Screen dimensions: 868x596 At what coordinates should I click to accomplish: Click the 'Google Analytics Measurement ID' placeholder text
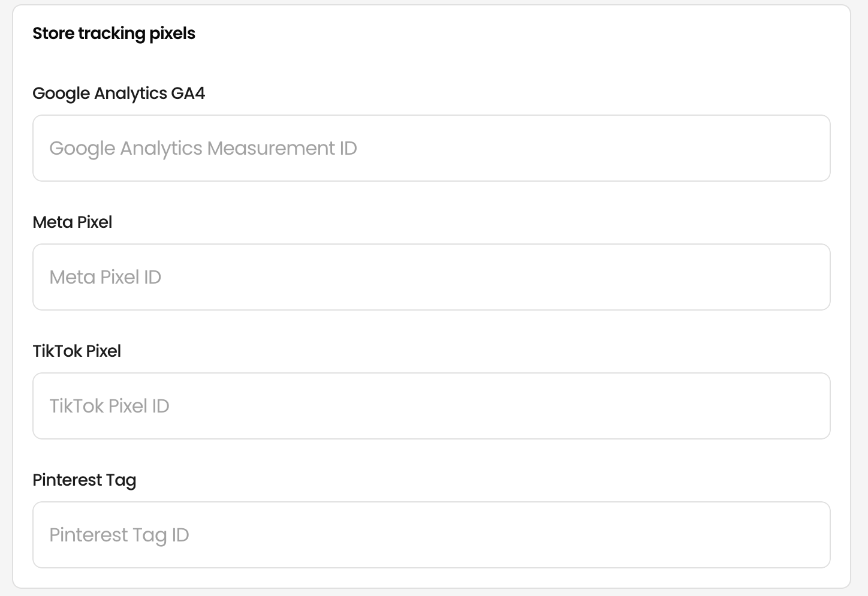(203, 149)
